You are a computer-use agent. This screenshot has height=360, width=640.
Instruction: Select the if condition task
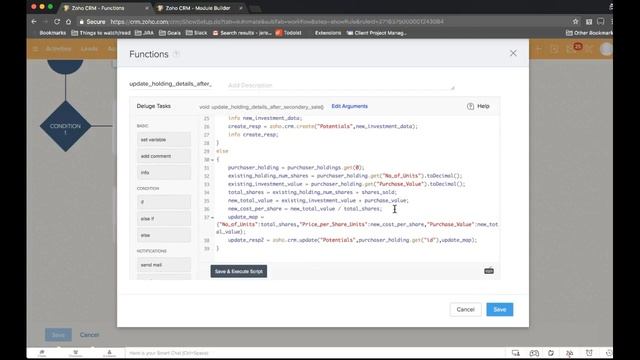[x=164, y=202]
